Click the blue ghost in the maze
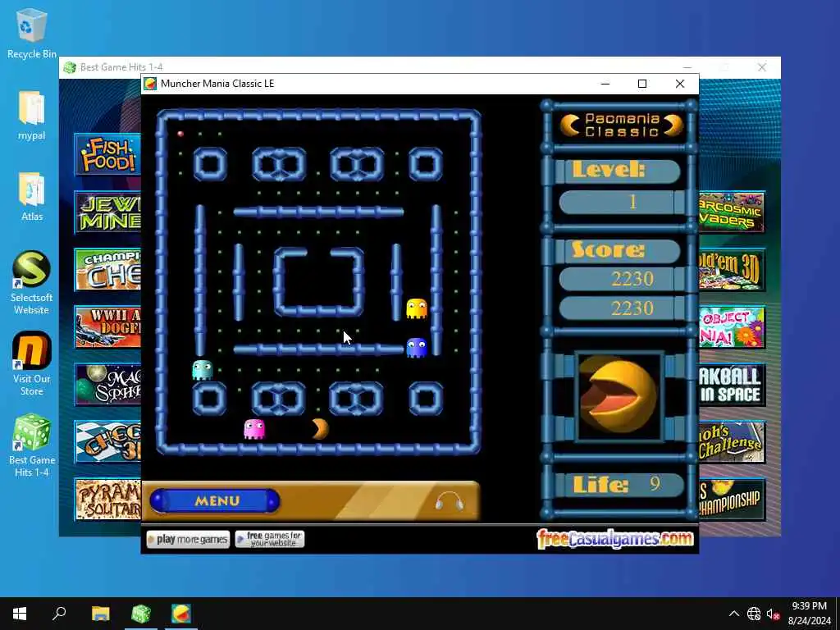Screen dimensions: 840x630 [417, 348]
